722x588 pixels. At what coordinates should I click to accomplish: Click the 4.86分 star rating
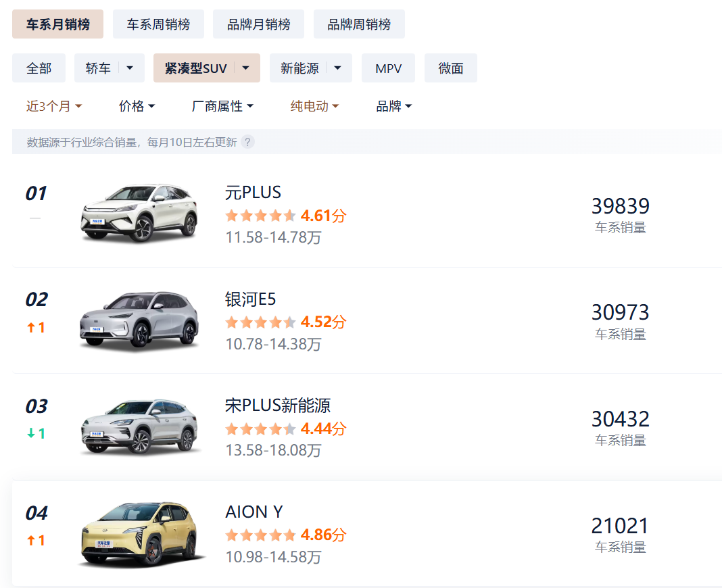285,535
